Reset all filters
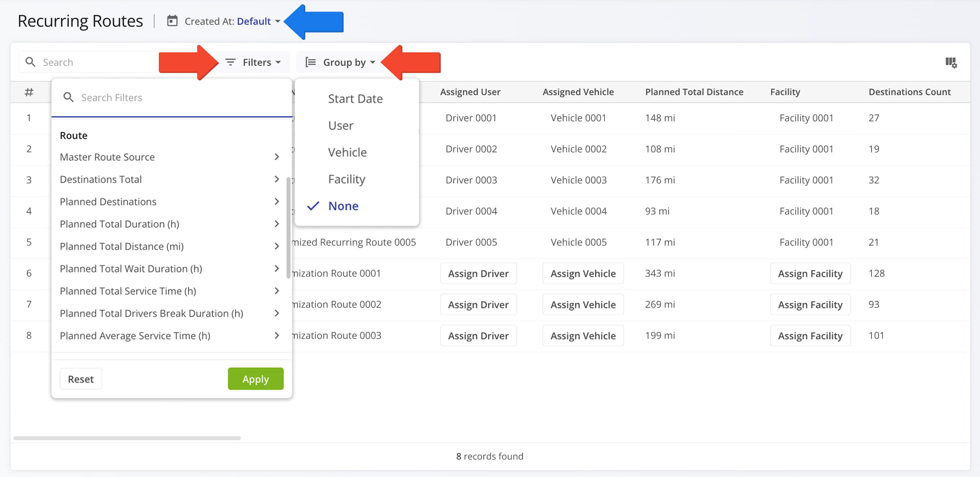Screen dimensions: 980x477 click(x=80, y=378)
